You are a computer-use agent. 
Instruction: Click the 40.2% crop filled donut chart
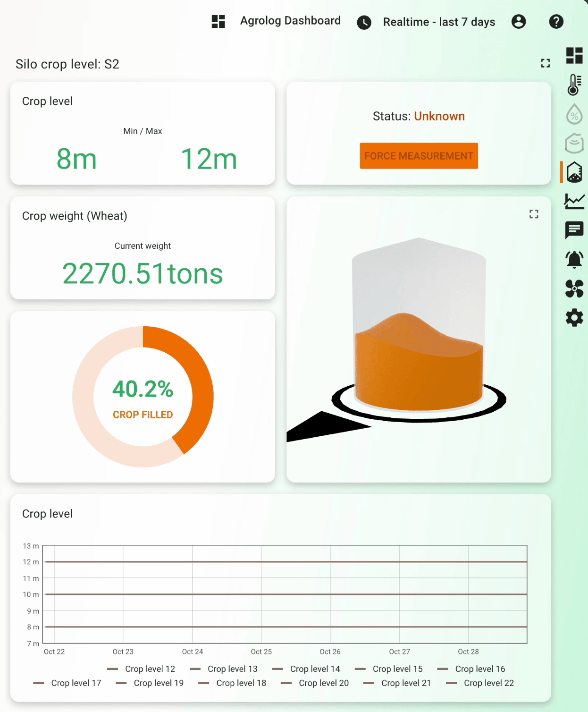(x=142, y=397)
